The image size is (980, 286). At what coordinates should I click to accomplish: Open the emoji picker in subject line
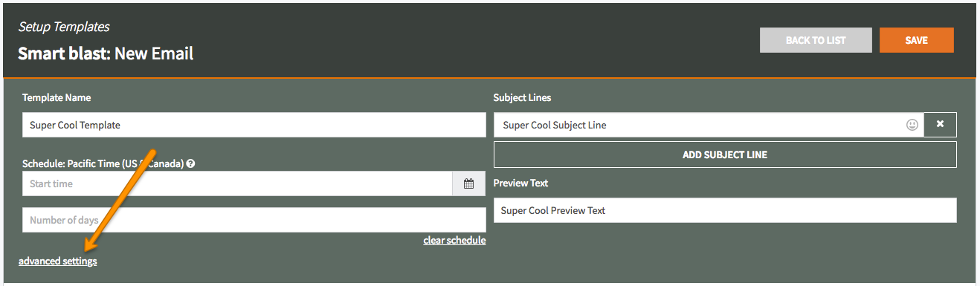[x=912, y=125]
